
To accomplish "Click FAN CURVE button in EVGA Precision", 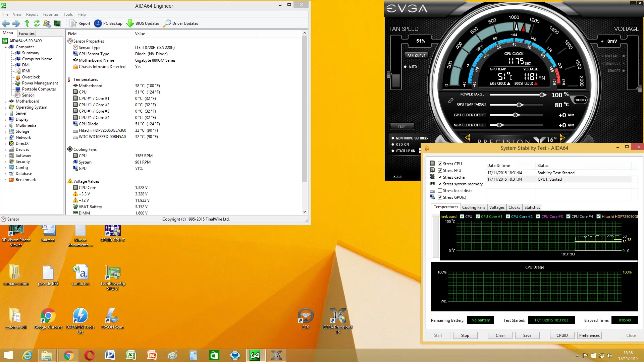I will 416,56.
